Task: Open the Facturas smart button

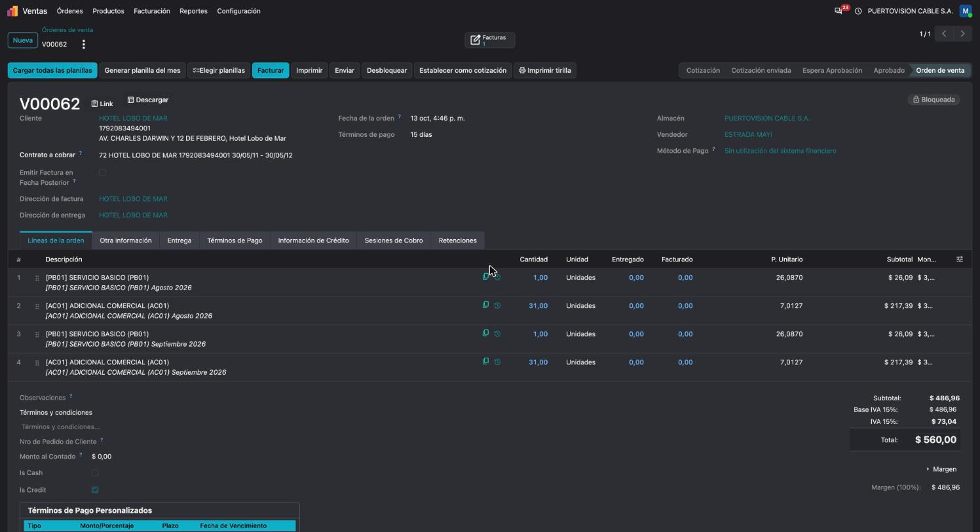Action: 490,40
